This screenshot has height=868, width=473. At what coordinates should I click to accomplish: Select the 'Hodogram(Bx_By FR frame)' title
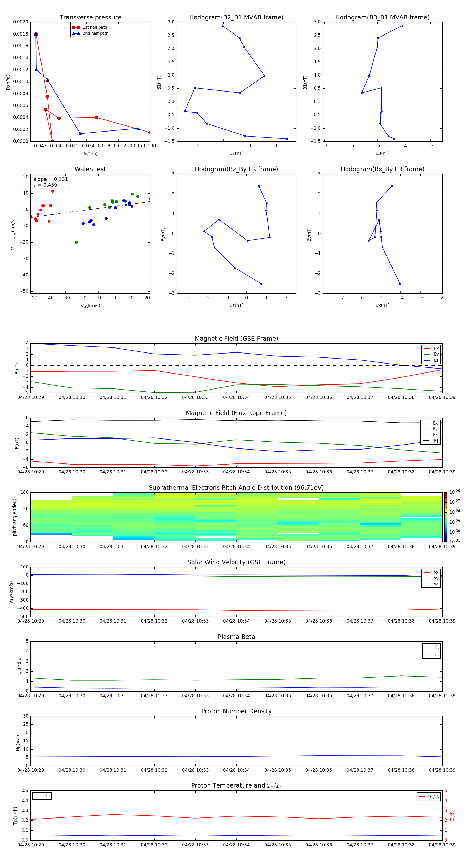pos(382,169)
